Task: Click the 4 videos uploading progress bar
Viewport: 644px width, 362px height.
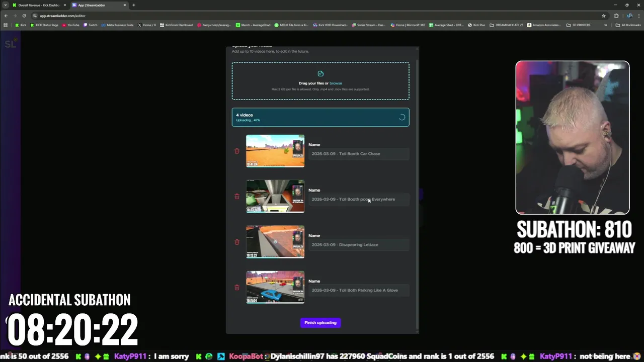Action: click(320, 117)
